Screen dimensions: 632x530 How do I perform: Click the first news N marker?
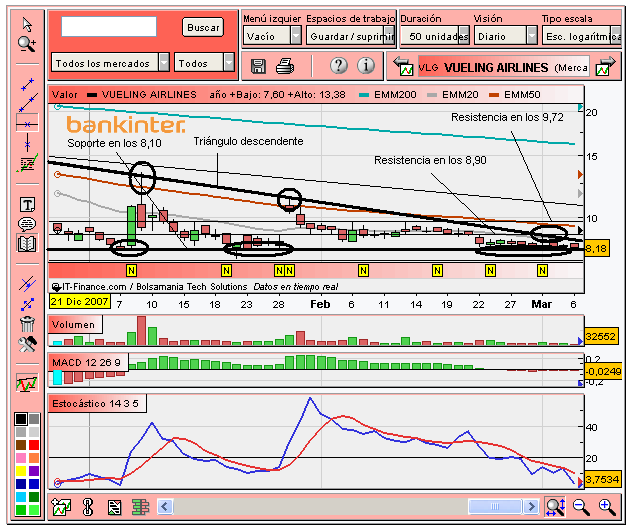pos(131,270)
